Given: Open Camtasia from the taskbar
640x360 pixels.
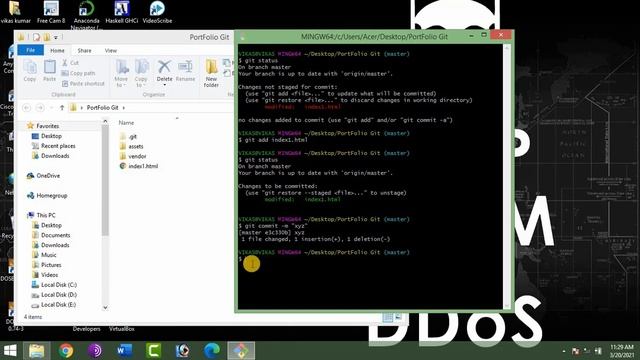Looking at the screenshot, I should click(x=153, y=351).
